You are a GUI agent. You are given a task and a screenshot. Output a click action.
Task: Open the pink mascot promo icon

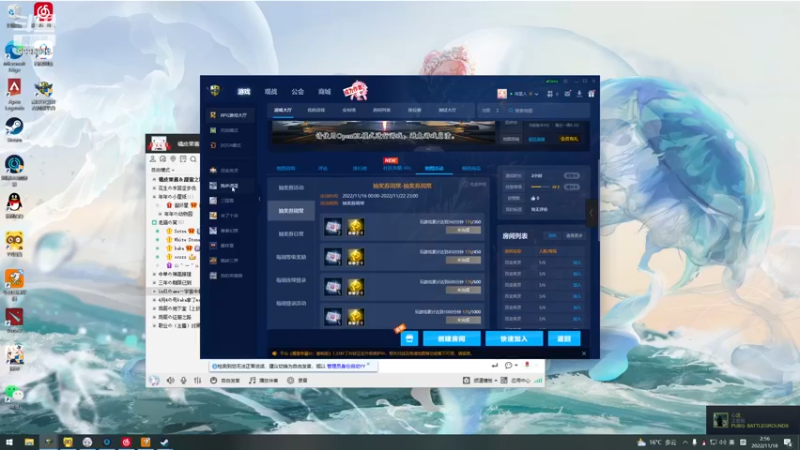coord(355,91)
